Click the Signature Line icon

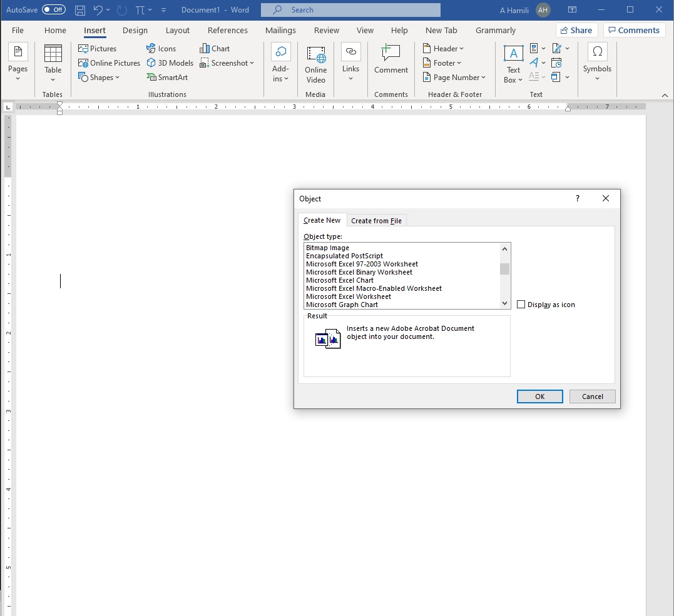point(556,48)
